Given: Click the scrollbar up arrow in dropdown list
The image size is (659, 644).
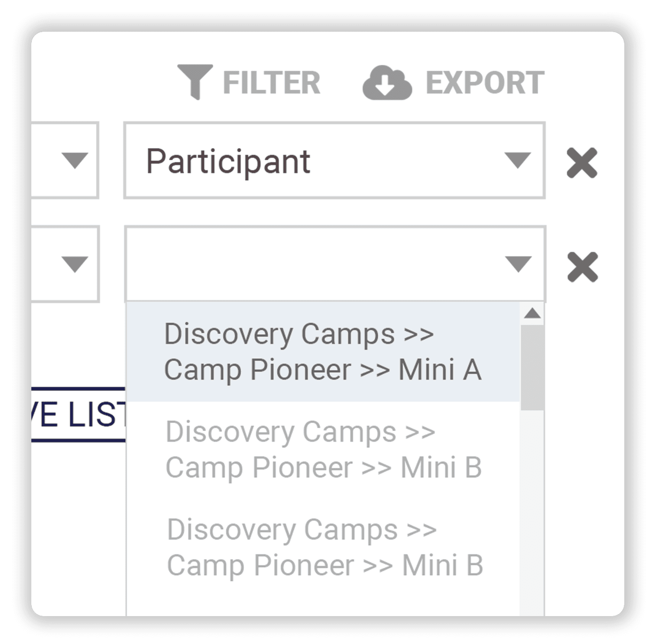Looking at the screenshot, I should coord(532,314).
